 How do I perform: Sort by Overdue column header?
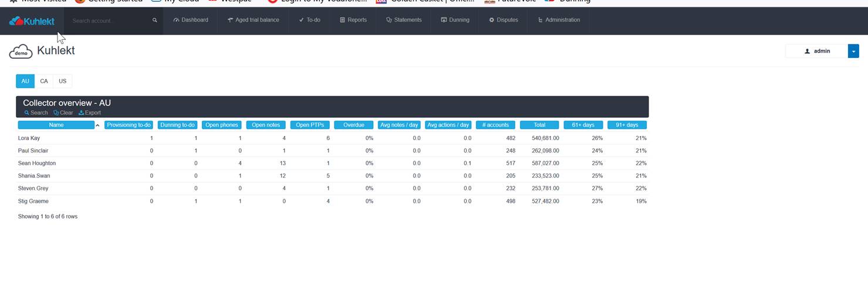pos(354,125)
